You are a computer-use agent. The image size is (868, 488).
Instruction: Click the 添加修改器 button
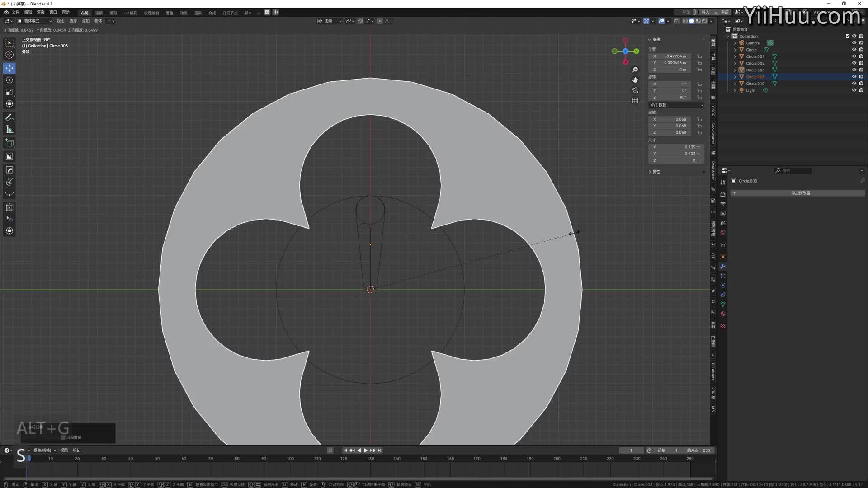point(800,193)
